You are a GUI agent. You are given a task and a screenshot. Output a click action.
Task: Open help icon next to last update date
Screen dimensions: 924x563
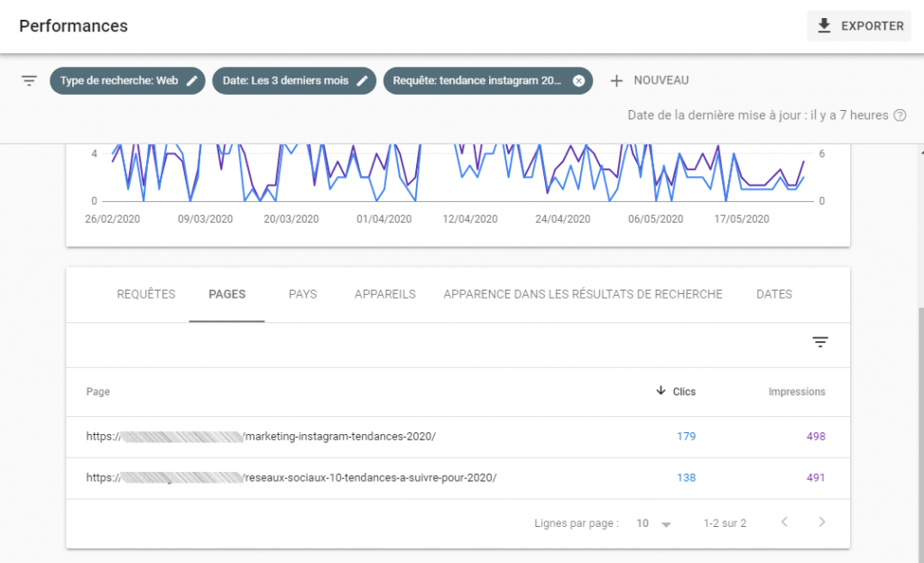pyautogui.click(x=900, y=115)
